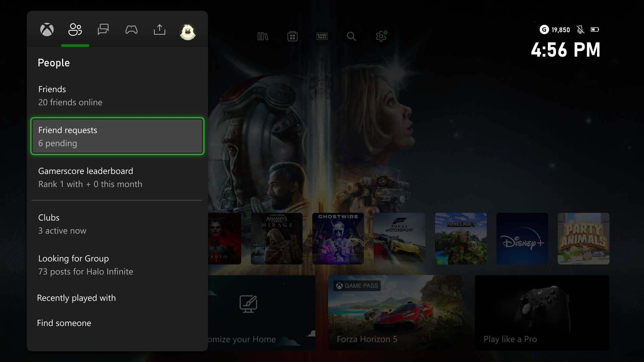
Task: Open the Xbox home menu icon
Action: 47,29
